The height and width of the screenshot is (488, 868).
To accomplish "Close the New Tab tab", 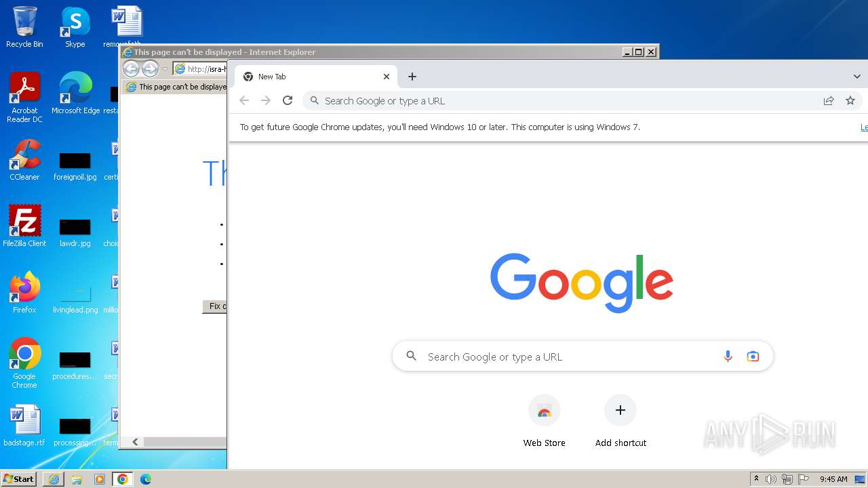I will coord(387,77).
